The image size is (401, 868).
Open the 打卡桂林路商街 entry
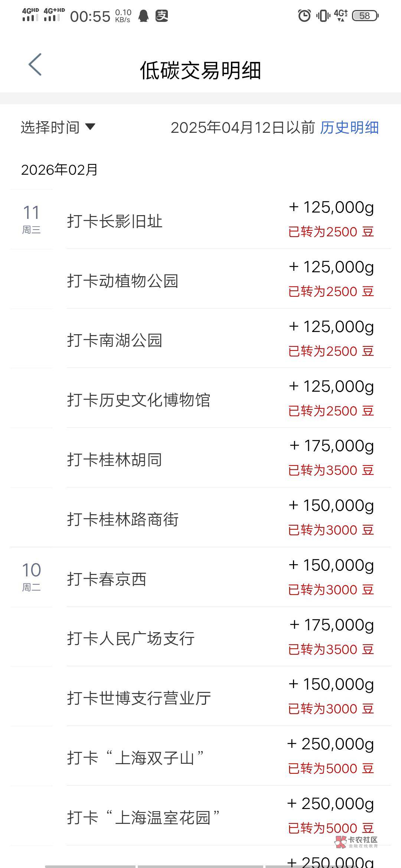123,519
